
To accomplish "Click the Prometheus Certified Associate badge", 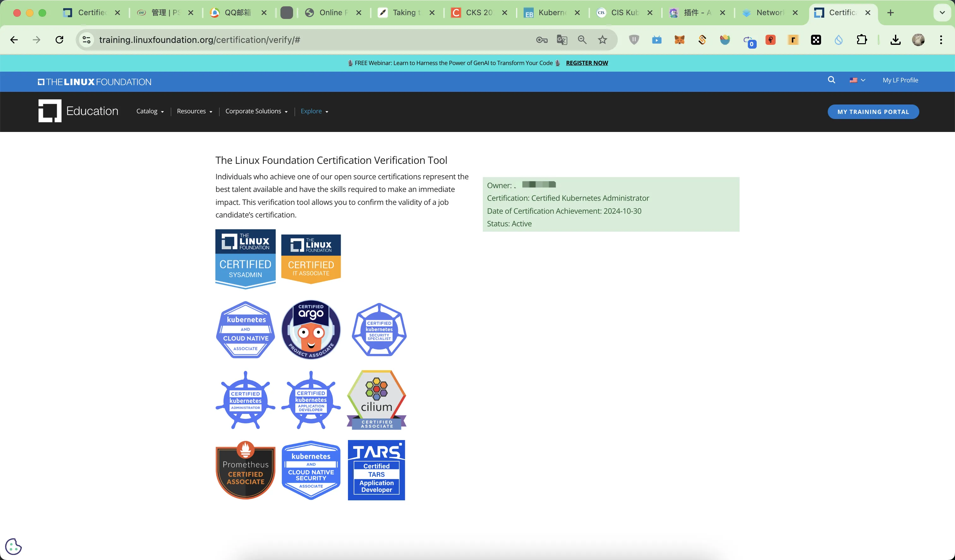I will (245, 470).
